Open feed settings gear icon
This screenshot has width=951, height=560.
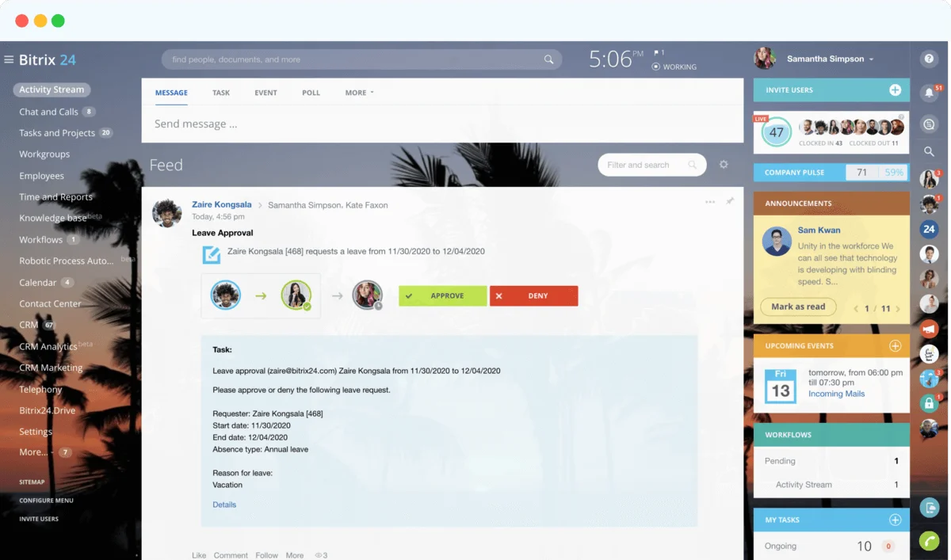(x=724, y=165)
